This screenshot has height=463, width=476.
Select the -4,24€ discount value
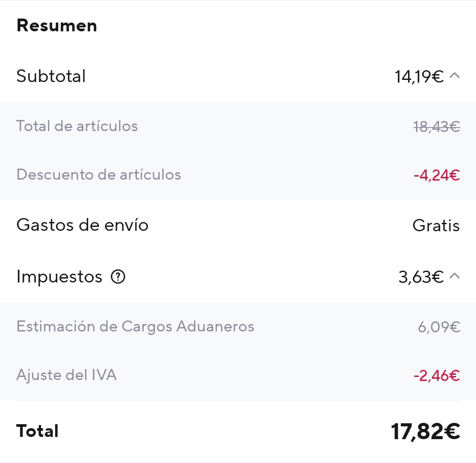click(x=437, y=175)
